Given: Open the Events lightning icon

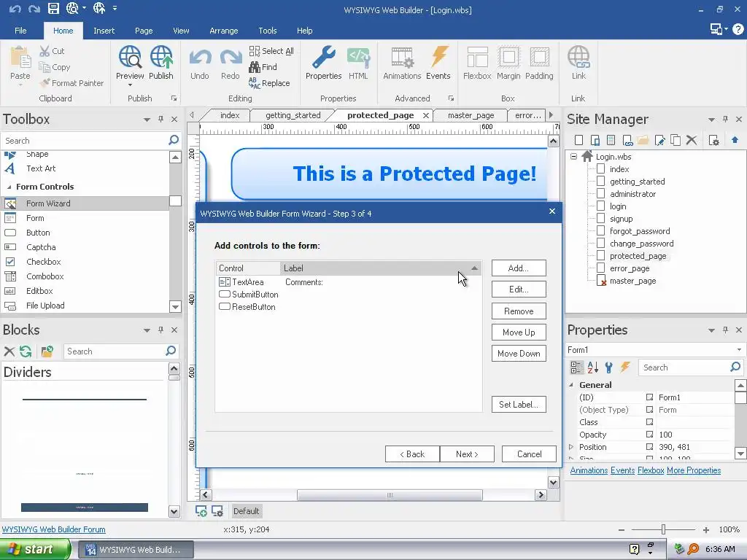Looking at the screenshot, I should [x=438, y=57].
